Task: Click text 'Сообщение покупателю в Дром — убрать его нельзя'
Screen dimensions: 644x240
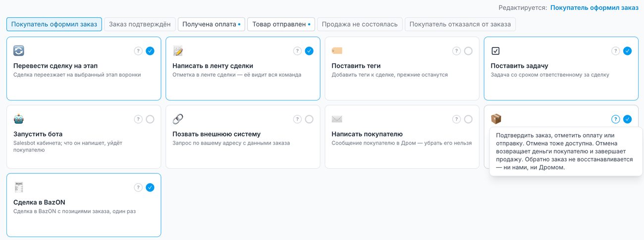Action: (x=401, y=144)
